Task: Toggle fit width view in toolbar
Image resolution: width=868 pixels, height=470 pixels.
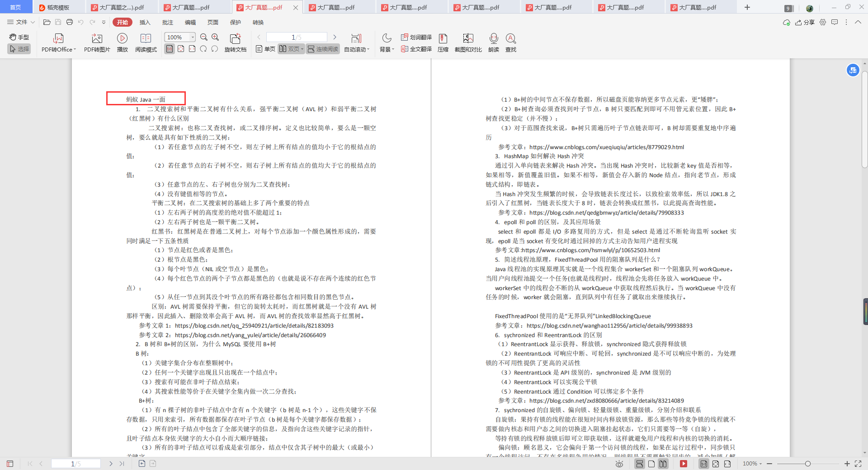Action: (192, 49)
